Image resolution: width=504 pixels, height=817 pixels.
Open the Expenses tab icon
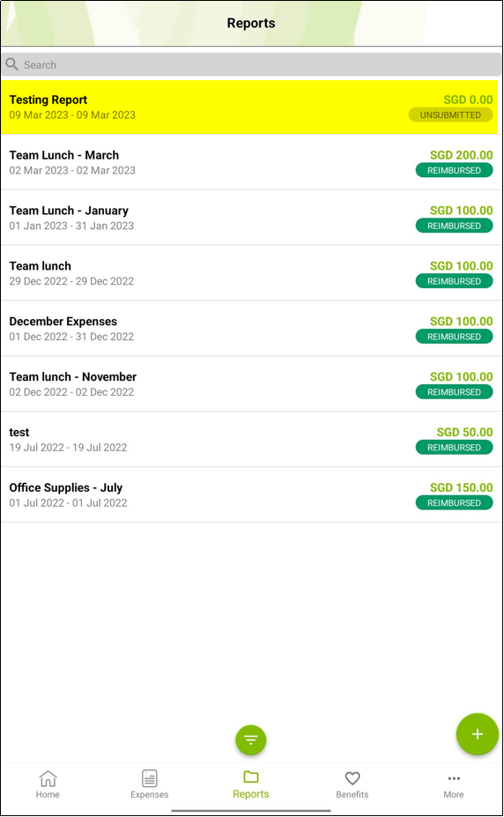(150, 778)
